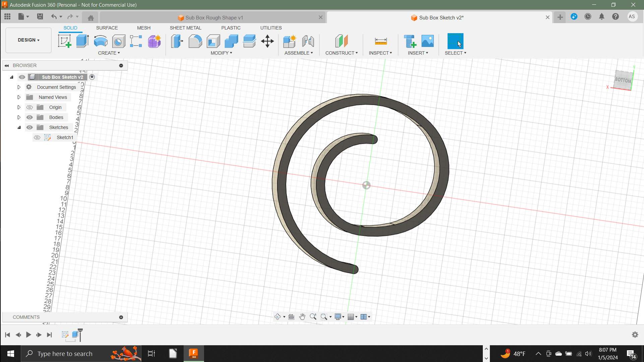Switch to the SHEET METAL tab

click(x=186, y=28)
